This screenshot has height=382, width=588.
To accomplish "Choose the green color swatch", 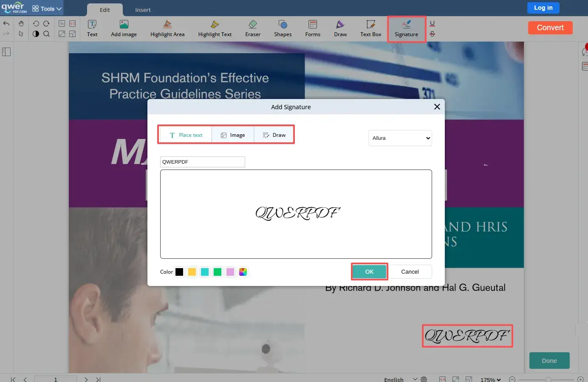I will pyautogui.click(x=218, y=272).
